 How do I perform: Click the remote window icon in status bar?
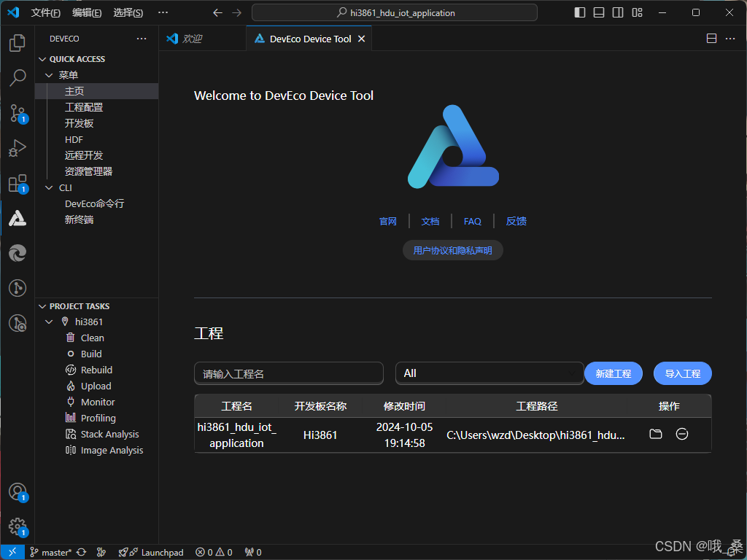[x=12, y=552]
